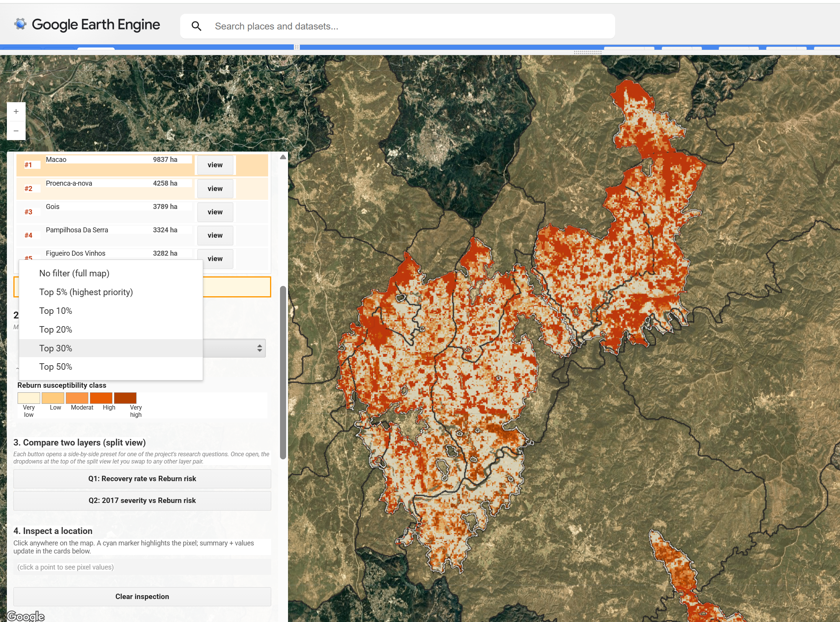Click the Very high legend swatch

click(x=125, y=398)
